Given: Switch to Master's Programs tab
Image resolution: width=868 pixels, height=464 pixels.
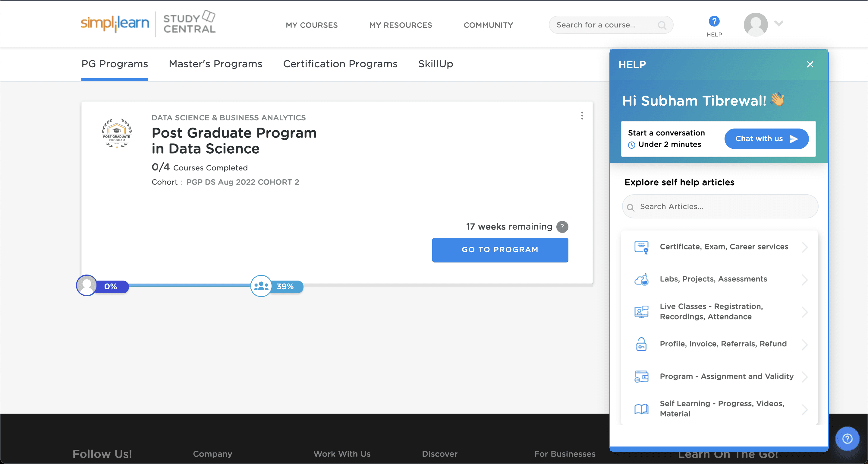Looking at the screenshot, I should [x=215, y=64].
